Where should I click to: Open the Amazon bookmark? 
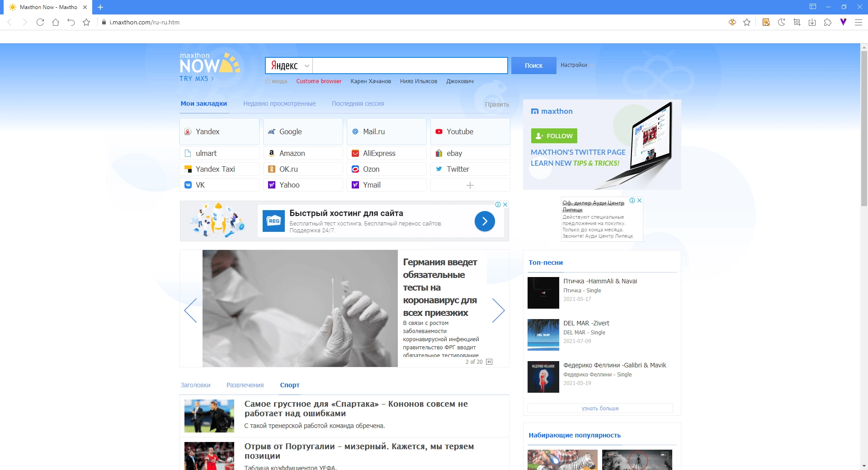(303, 153)
